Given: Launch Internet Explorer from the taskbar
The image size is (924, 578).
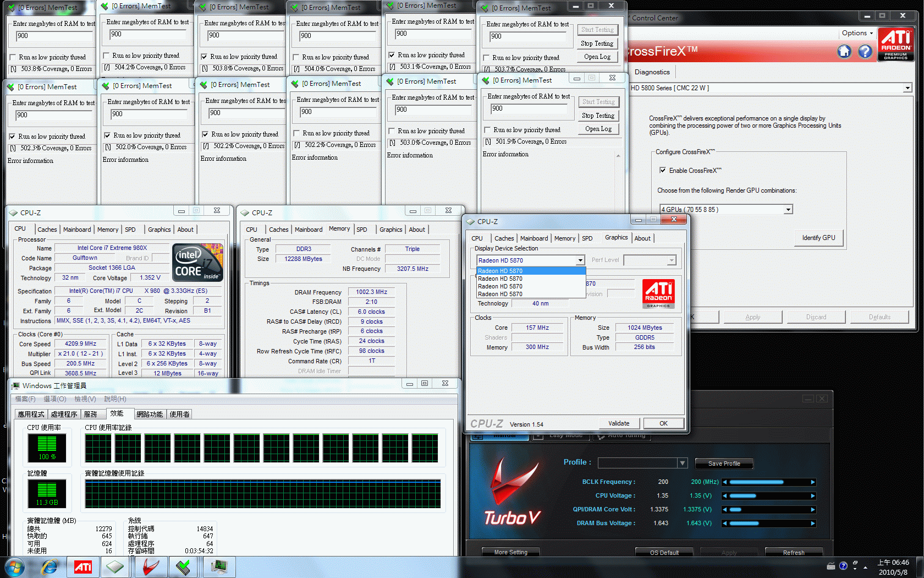Looking at the screenshot, I should pyautogui.click(x=50, y=567).
